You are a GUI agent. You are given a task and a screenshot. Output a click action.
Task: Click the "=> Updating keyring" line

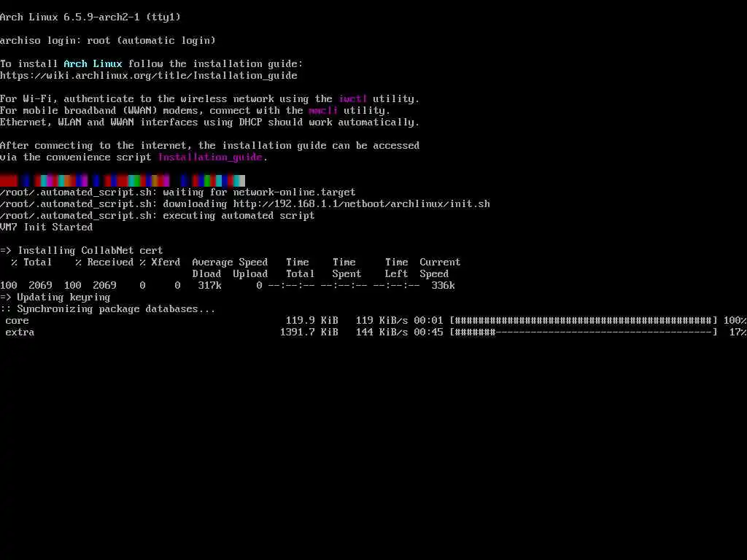tap(55, 297)
